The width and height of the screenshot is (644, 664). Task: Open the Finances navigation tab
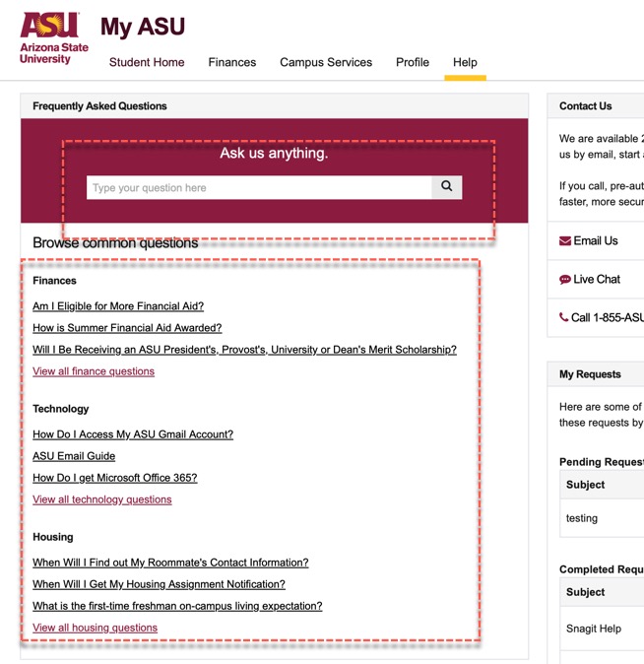[232, 62]
